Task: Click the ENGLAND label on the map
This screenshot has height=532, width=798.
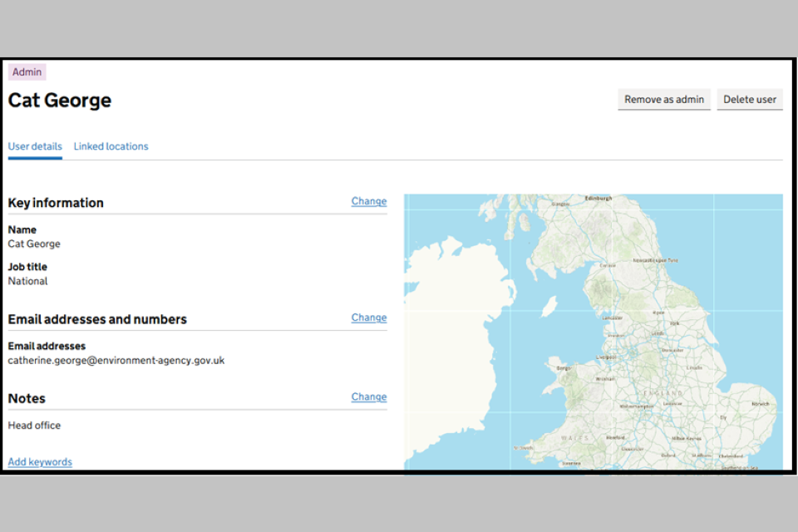Action: tap(664, 393)
